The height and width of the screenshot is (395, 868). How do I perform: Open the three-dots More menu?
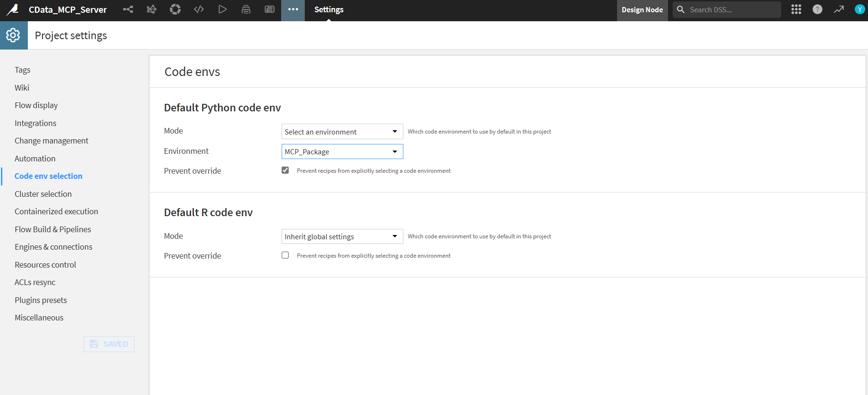pyautogui.click(x=293, y=9)
